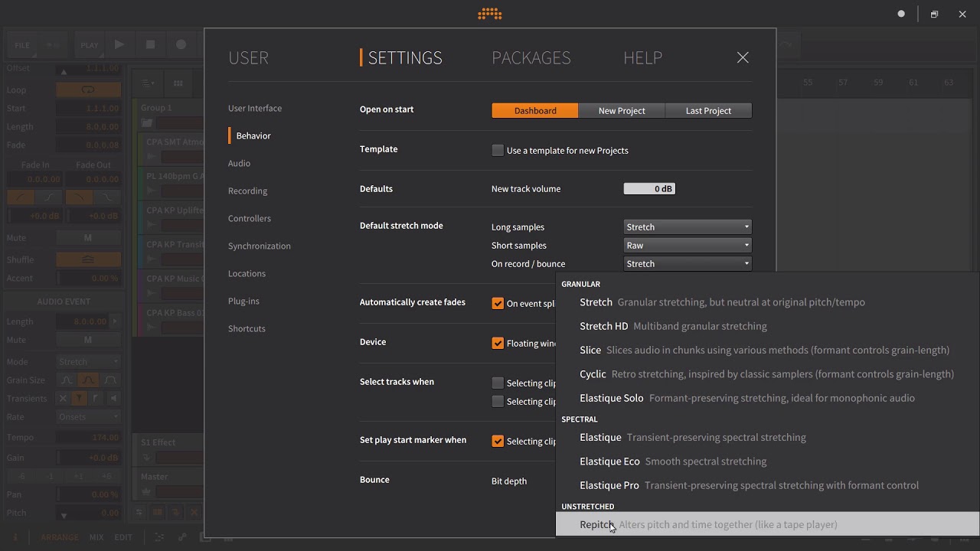Enable Use a template for new Projects
The height and width of the screenshot is (551, 980).
pos(498,150)
